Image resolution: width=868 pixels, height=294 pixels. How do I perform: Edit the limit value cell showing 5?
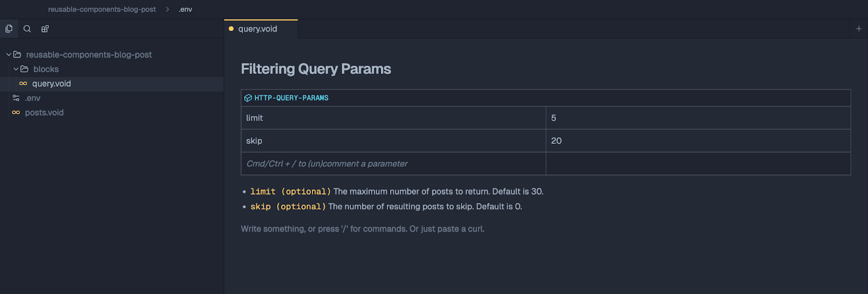(x=698, y=118)
